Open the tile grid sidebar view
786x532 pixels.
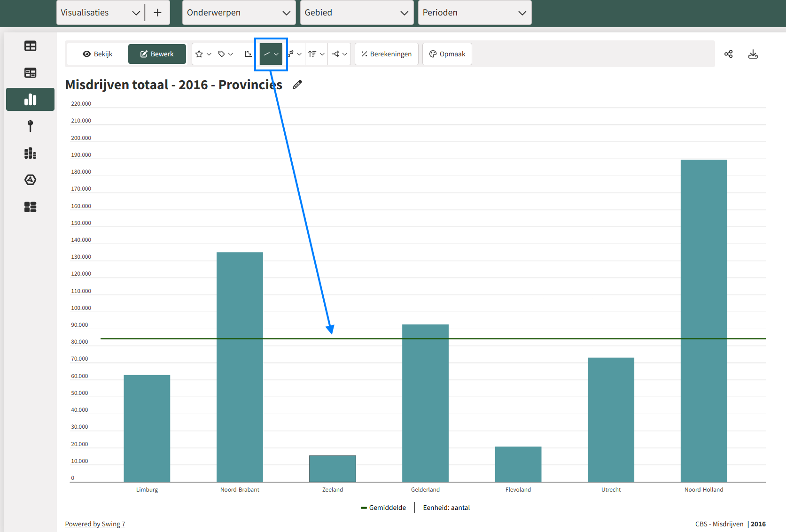(x=30, y=207)
